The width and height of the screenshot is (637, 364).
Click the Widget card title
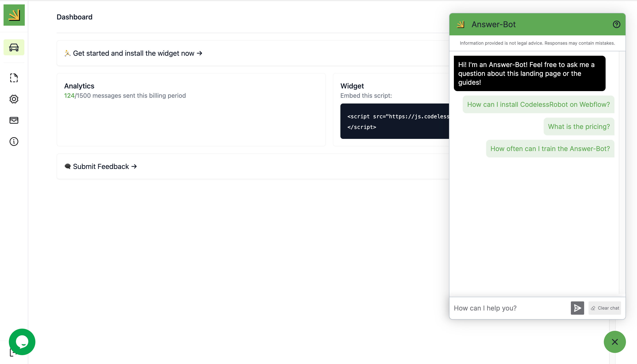[352, 86]
